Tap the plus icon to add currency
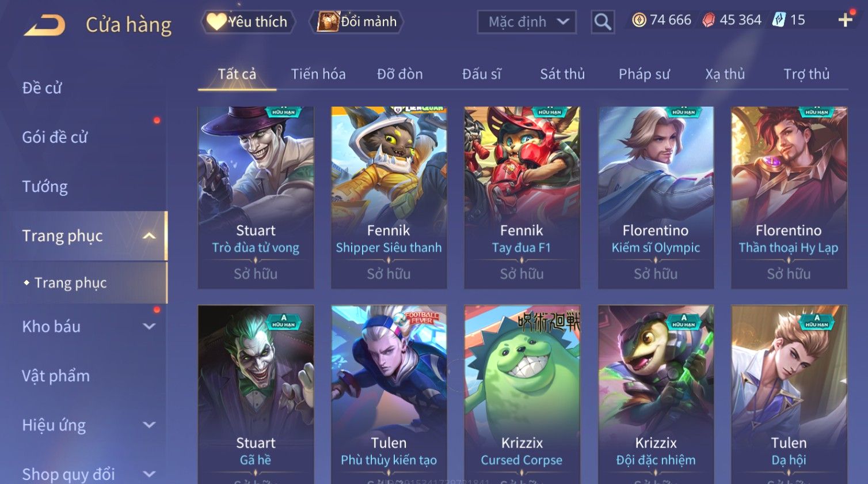This screenshot has height=484, width=868. [x=845, y=20]
